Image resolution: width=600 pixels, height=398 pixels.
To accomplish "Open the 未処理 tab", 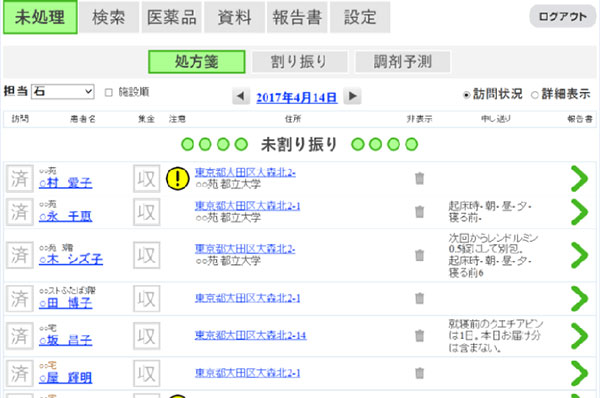I will click(x=40, y=17).
